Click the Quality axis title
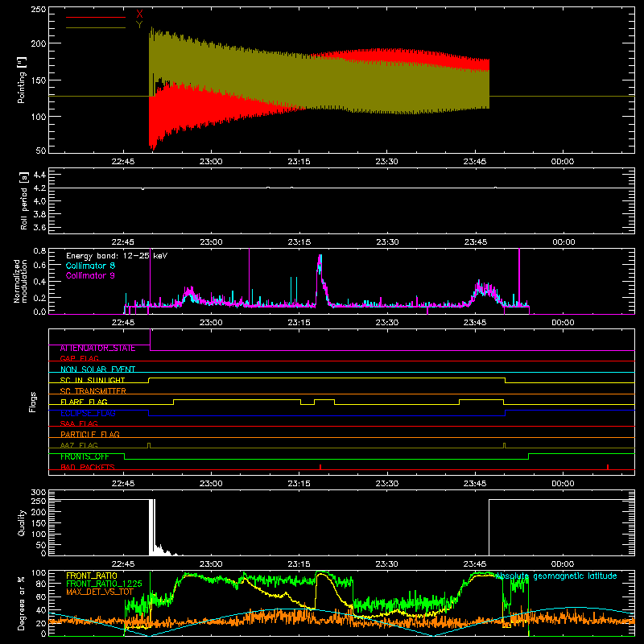Image resolution: width=644 pixels, height=644 pixels. pyautogui.click(x=22, y=522)
